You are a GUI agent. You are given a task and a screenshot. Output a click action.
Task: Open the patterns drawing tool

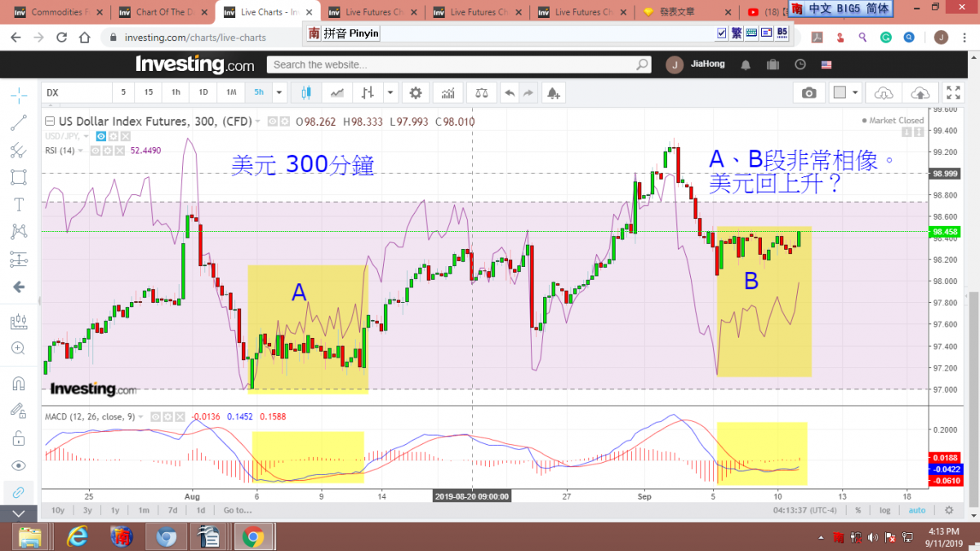19,232
